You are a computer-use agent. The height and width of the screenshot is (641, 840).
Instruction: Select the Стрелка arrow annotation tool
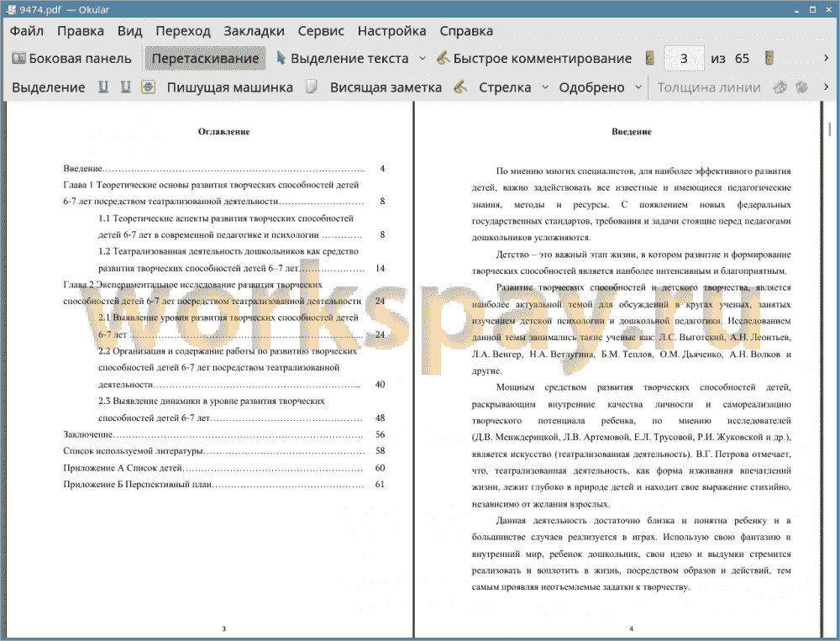click(x=505, y=87)
